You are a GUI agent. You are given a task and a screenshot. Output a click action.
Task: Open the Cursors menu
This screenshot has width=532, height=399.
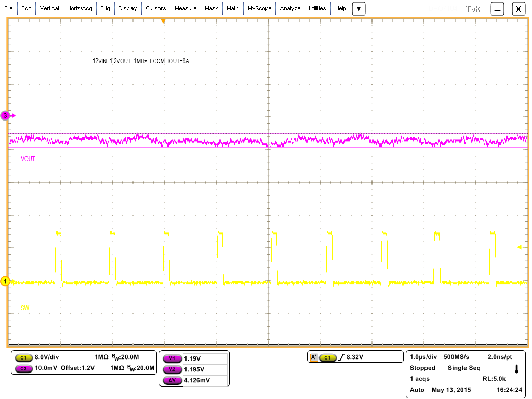click(156, 8)
